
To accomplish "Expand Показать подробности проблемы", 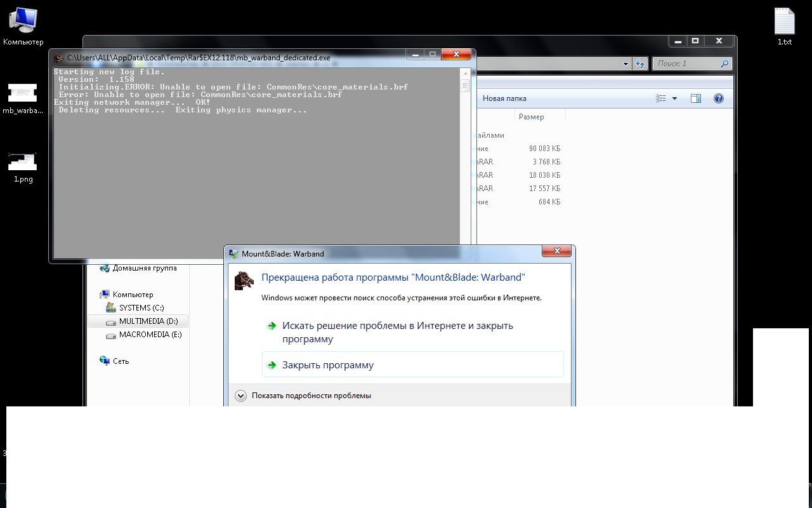I will point(240,396).
